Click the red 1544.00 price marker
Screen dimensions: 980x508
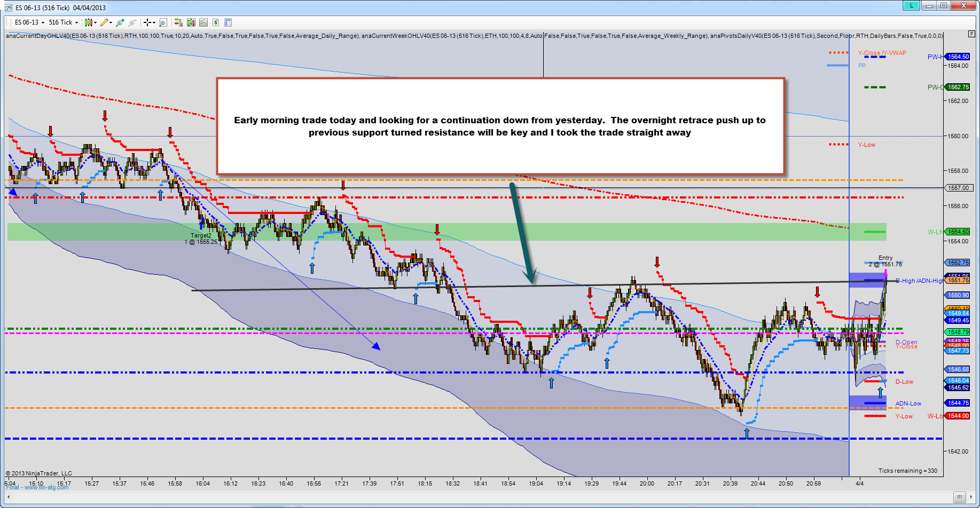pos(958,416)
